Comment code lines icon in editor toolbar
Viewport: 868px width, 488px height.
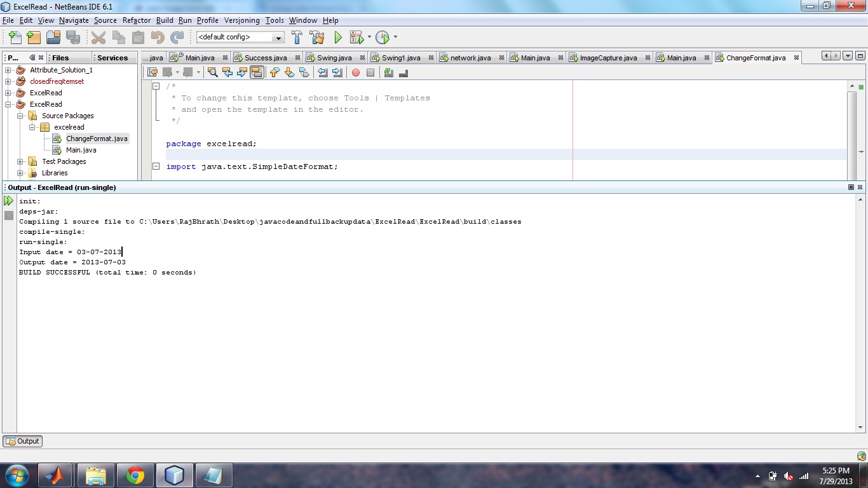coord(389,72)
